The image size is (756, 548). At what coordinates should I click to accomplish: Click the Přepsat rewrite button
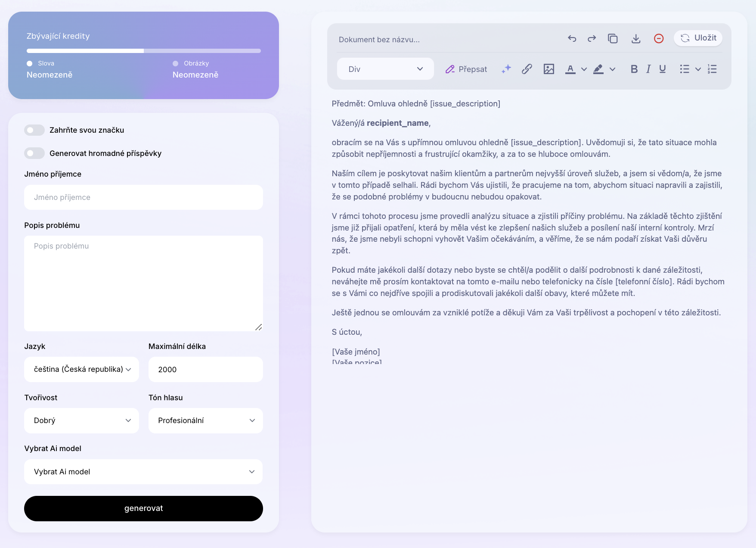pyautogui.click(x=466, y=69)
